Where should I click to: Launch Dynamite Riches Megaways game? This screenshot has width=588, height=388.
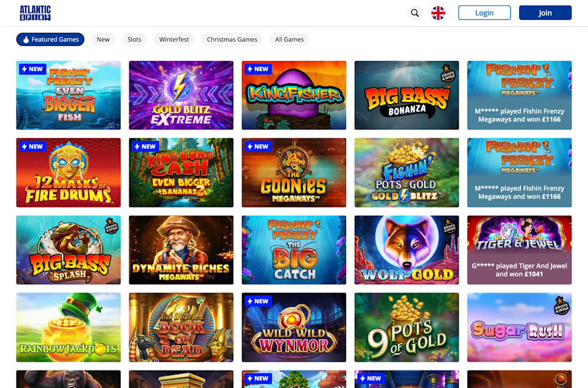pos(181,250)
